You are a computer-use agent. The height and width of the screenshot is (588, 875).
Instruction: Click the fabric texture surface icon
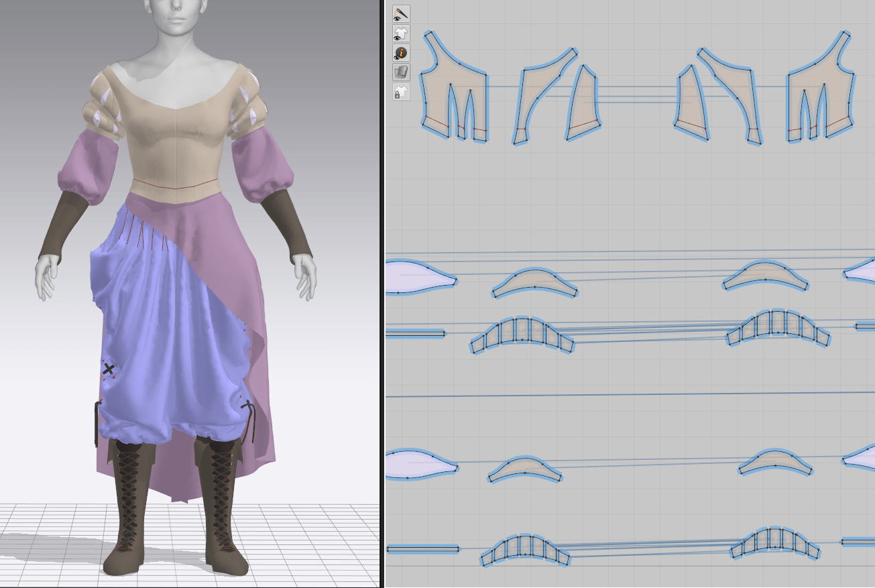[x=401, y=72]
